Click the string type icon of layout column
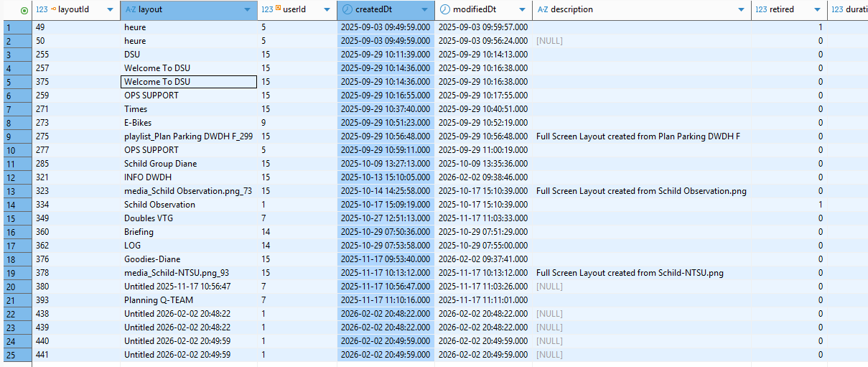This screenshot has height=367, width=868. pyautogui.click(x=130, y=10)
